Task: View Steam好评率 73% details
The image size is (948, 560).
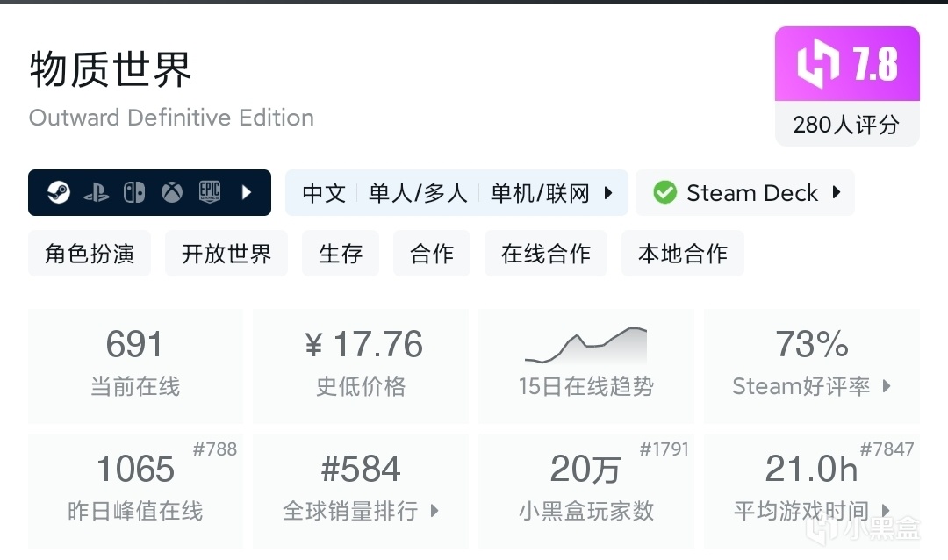Action: tap(812, 365)
